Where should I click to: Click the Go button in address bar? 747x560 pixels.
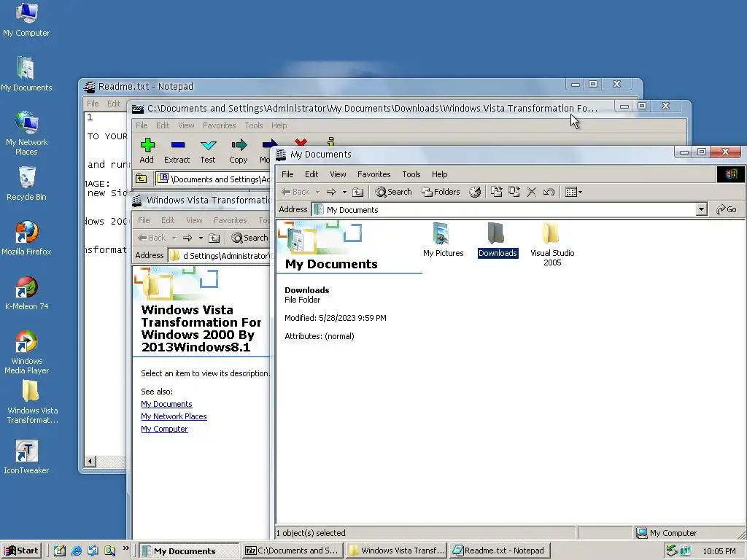[727, 209]
